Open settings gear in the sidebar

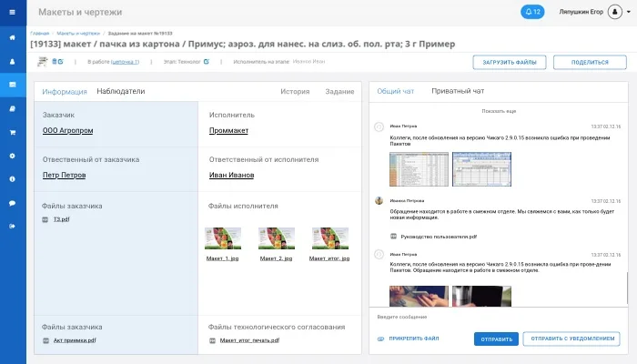[x=12, y=156]
